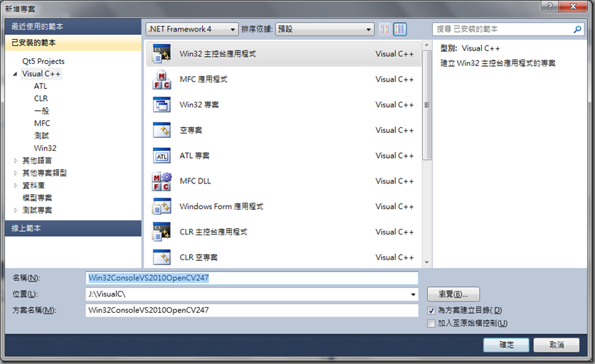Select the ATL category under Visual C++

pyautogui.click(x=41, y=86)
